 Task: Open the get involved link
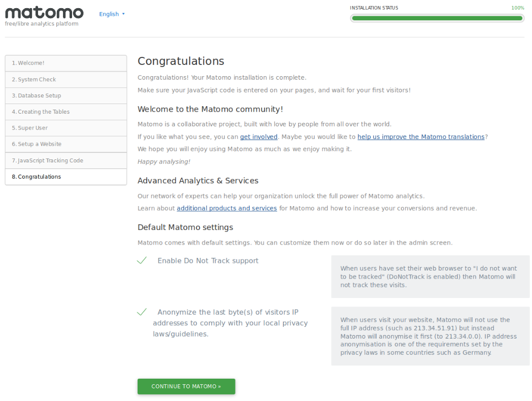click(259, 137)
